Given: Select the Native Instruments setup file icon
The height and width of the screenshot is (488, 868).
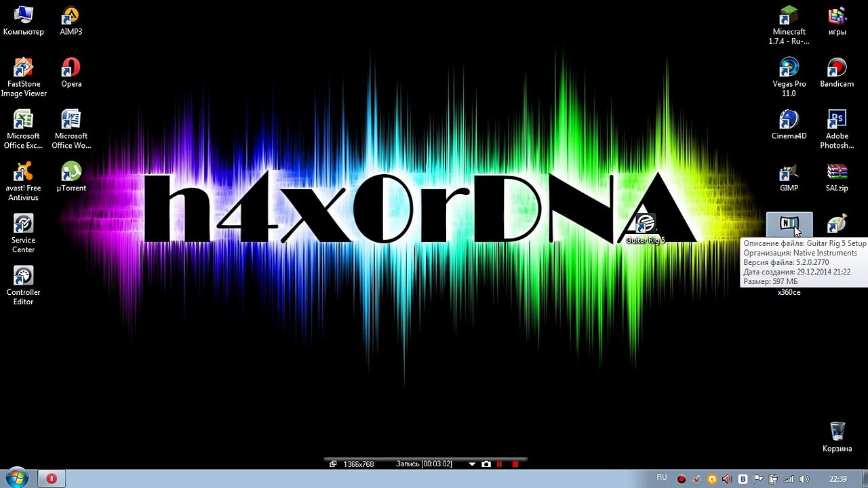Looking at the screenshot, I should click(789, 224).
